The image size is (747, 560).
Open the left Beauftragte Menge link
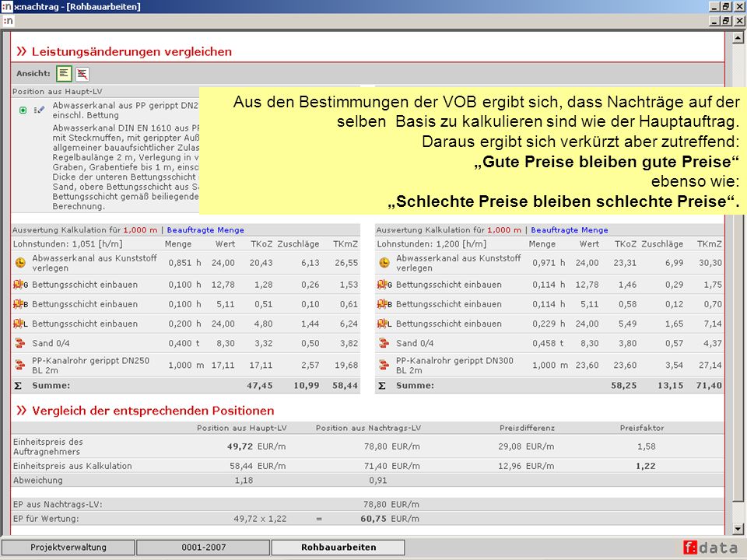(x=205, y=230)
